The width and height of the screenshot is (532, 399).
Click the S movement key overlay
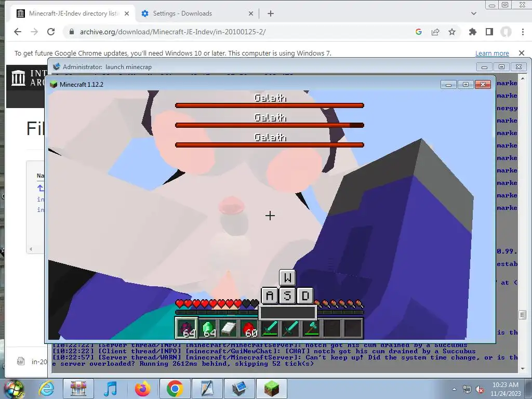(287, 296)
